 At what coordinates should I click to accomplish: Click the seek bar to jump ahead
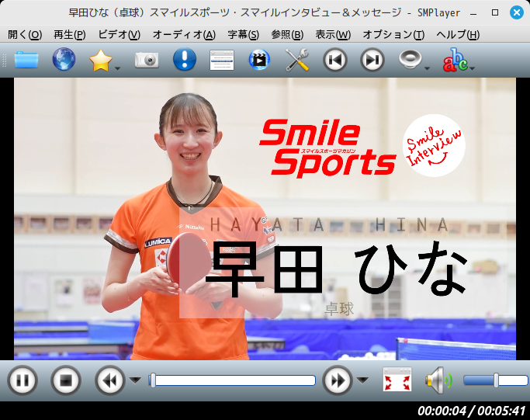coord(232,380)
